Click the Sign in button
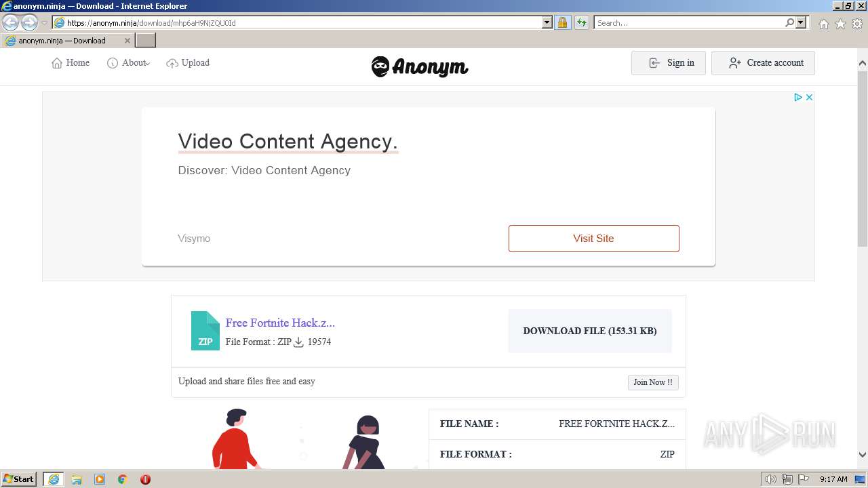Viewport: 868px width, 488px height. (x=669, y=63)
